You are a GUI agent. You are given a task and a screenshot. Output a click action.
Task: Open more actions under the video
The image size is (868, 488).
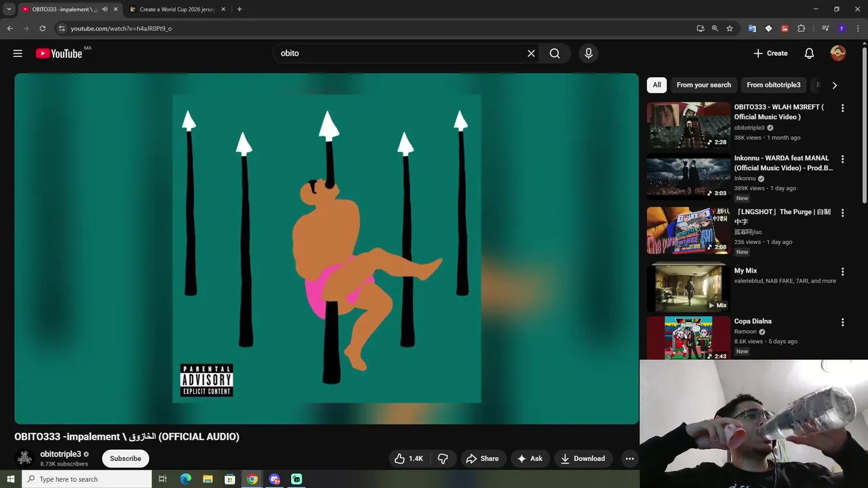click(629, 459)
